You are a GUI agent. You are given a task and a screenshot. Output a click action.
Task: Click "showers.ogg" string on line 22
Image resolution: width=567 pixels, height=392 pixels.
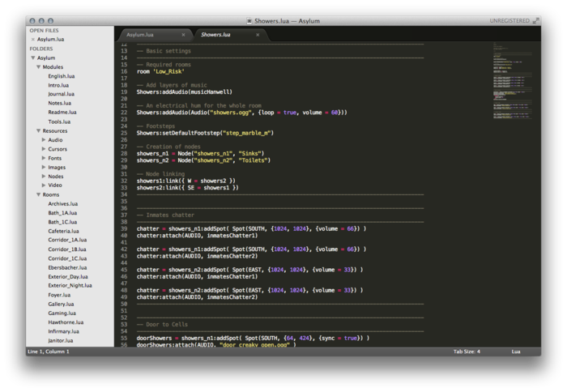click(x=229, y=113)
